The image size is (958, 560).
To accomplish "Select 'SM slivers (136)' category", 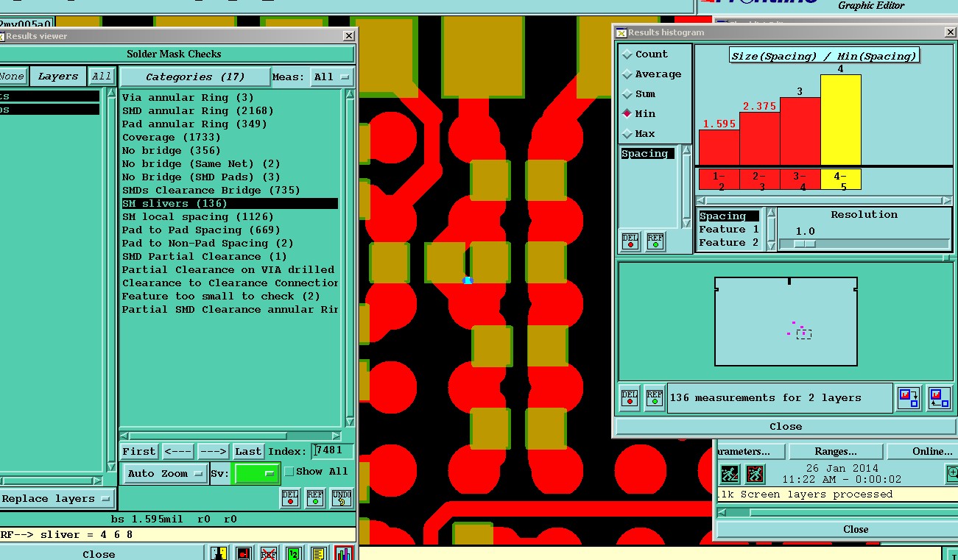I will [x=230, y=204].
